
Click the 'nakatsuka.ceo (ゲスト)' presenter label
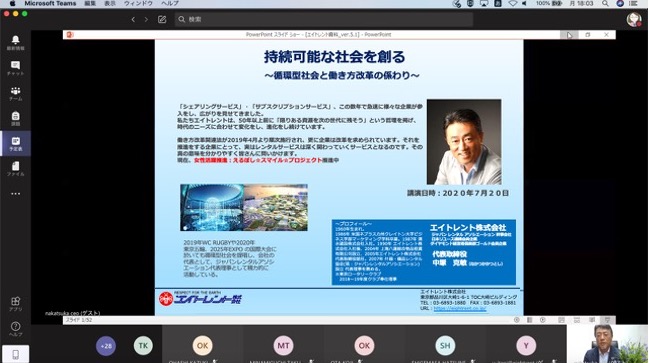[x=72, y=313]
